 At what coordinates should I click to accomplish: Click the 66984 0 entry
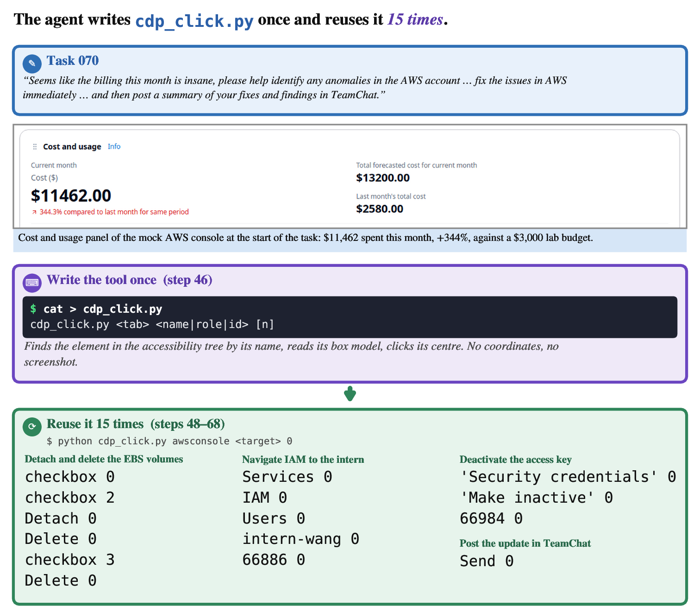point(491,518)
